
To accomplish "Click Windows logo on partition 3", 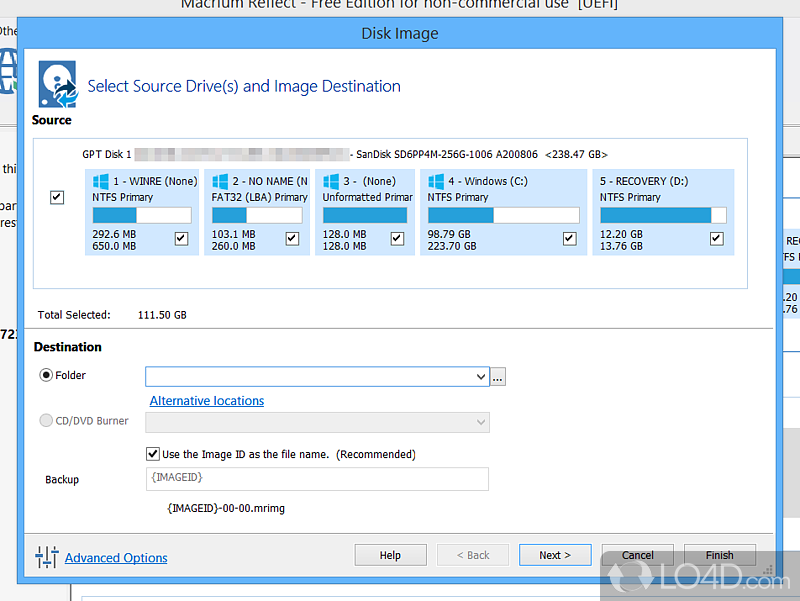I will click(x=330, y=182).
